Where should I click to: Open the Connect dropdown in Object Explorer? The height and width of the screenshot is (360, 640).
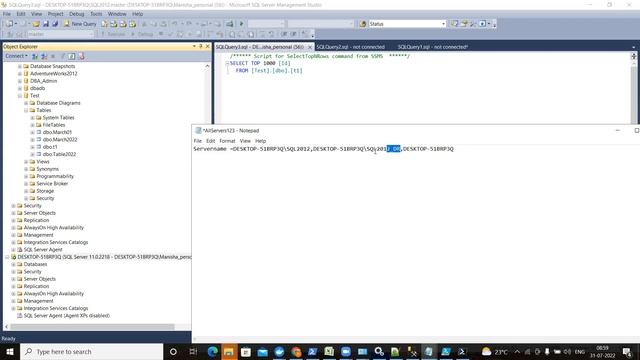pos(16,56)
